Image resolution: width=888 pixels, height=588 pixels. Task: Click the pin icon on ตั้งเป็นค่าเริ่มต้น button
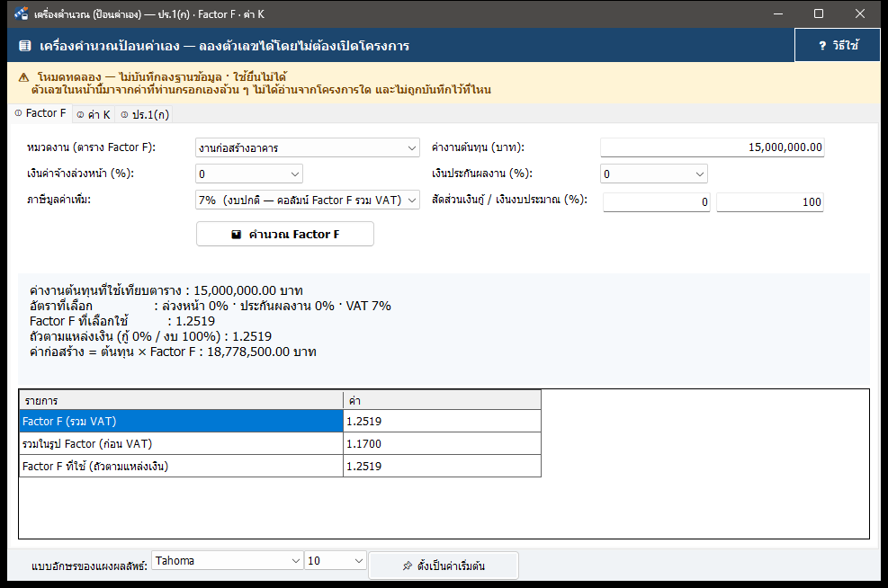[408, 566]
